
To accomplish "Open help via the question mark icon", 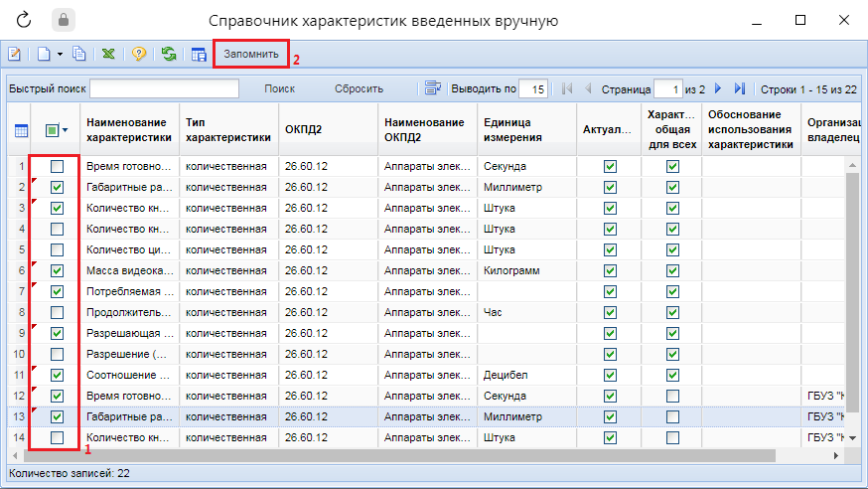I will coord(139,55).
